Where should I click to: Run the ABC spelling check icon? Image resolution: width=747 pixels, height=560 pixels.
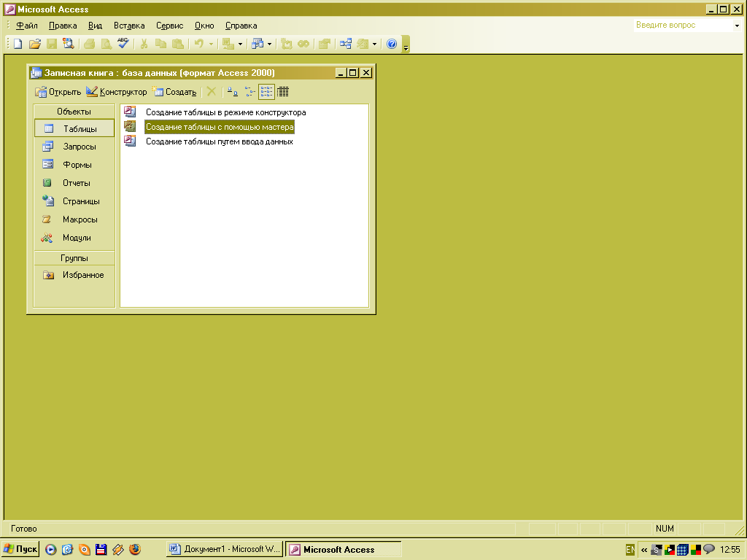(x=123, y=44)
